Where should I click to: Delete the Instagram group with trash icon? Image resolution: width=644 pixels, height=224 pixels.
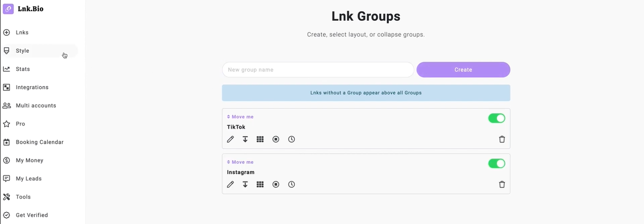502,184
